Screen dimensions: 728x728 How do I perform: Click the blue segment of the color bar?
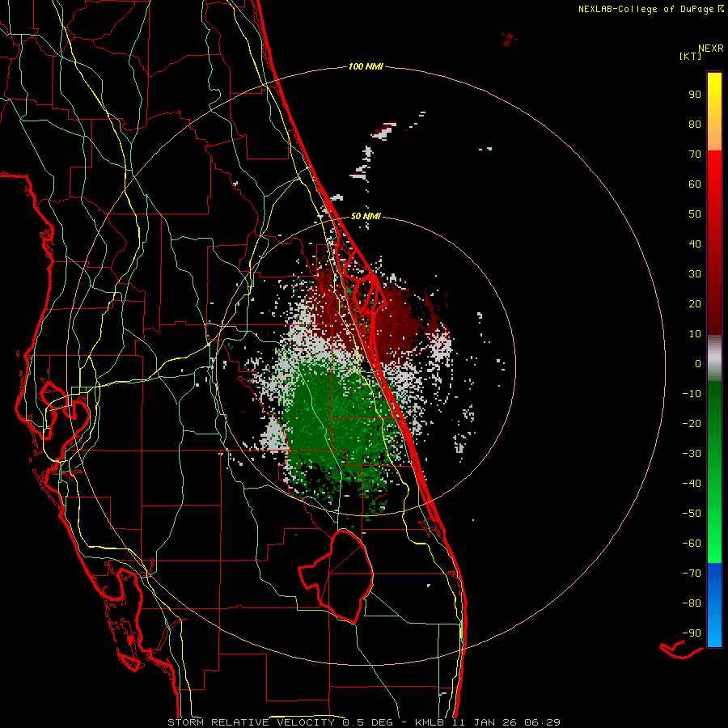coord(714,605)
